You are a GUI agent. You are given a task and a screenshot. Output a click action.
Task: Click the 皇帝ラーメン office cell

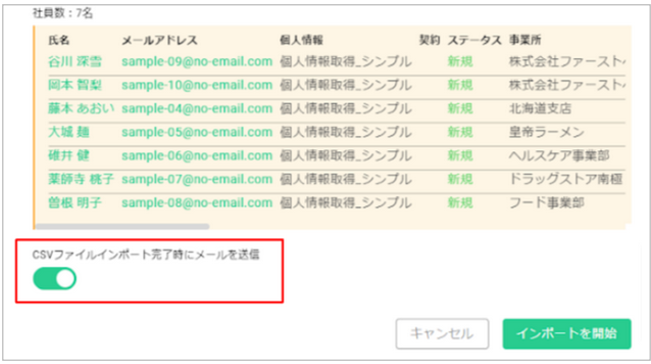(x=546, y=132)
